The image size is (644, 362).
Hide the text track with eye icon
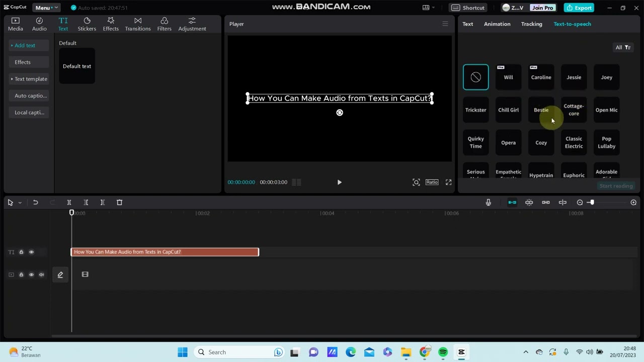click(x=31, y=252)
